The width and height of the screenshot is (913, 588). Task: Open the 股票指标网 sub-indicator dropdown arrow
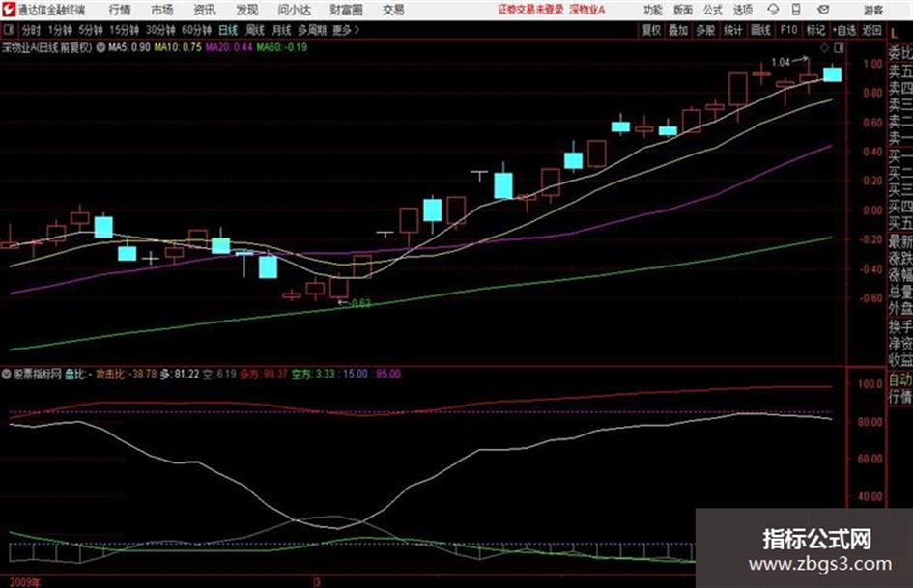point(7,374)
